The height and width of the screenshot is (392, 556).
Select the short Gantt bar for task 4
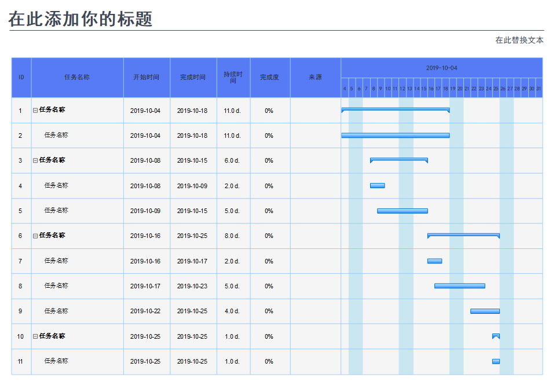377,186
